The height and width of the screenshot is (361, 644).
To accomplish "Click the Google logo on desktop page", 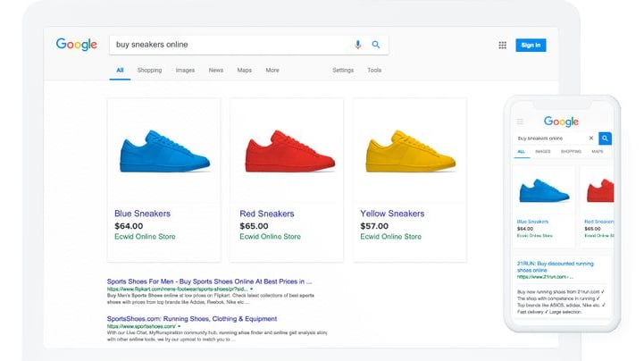I will (77, 45).
